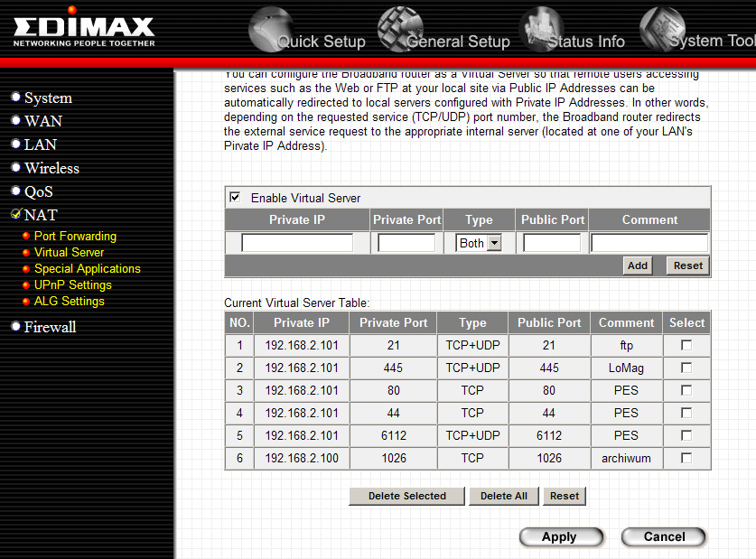This screenshot has width=756, height=559.
Task: Click the bullet icon beside LAN
Action: 16,144
